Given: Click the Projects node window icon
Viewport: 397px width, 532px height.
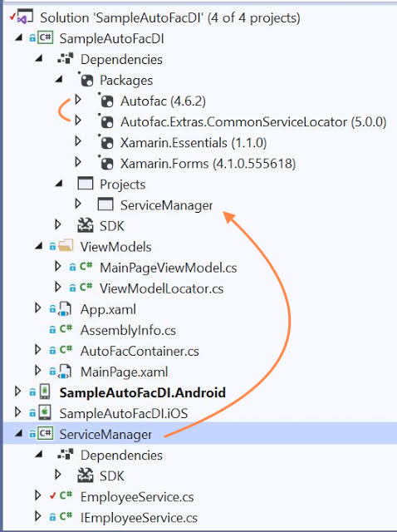Looking at the screenshot, I should pos(86,183).
